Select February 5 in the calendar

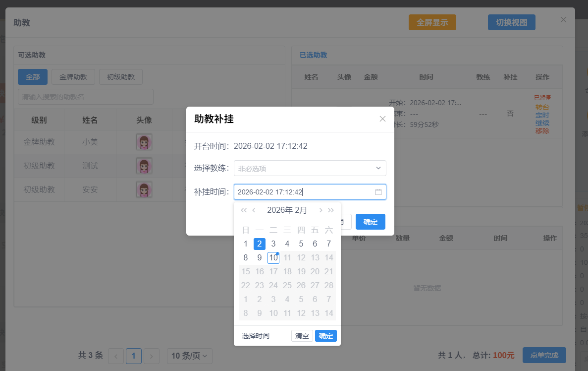point(301,244)
